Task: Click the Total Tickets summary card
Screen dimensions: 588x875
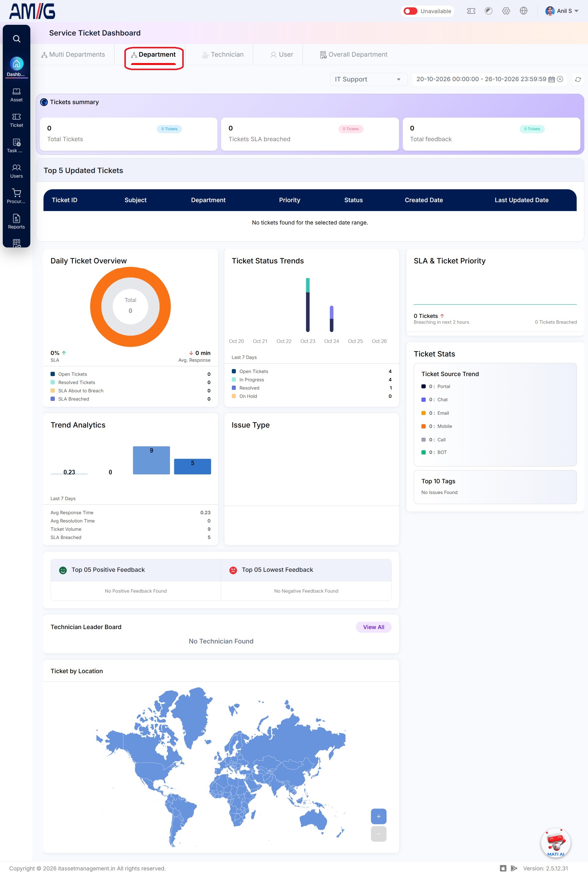Action: 129,134
